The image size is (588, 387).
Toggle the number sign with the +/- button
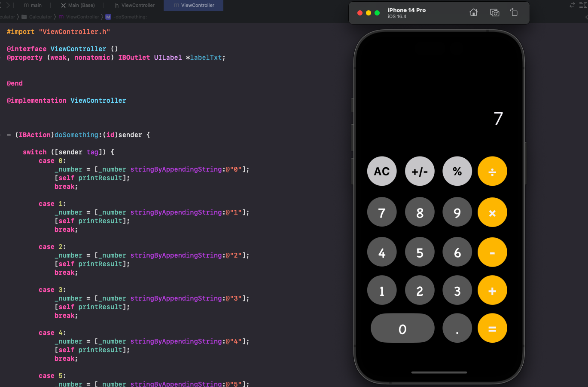tap(419, 171)
